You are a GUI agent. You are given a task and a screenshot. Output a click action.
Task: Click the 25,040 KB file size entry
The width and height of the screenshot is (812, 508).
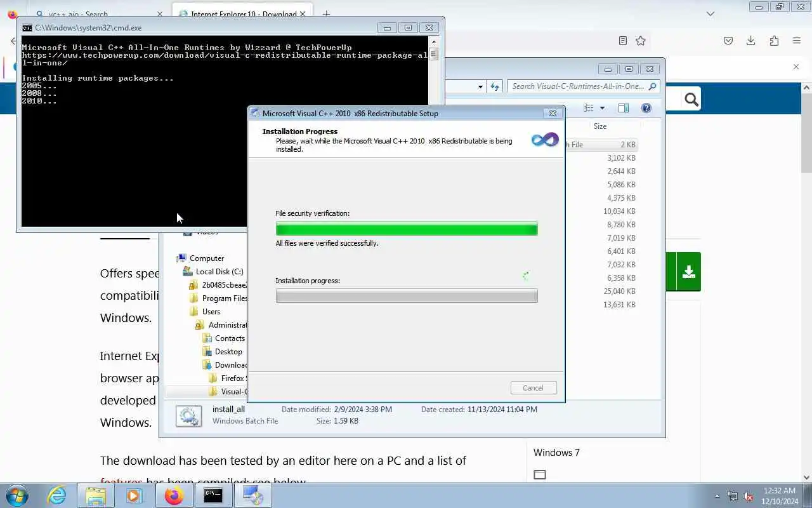619,291
